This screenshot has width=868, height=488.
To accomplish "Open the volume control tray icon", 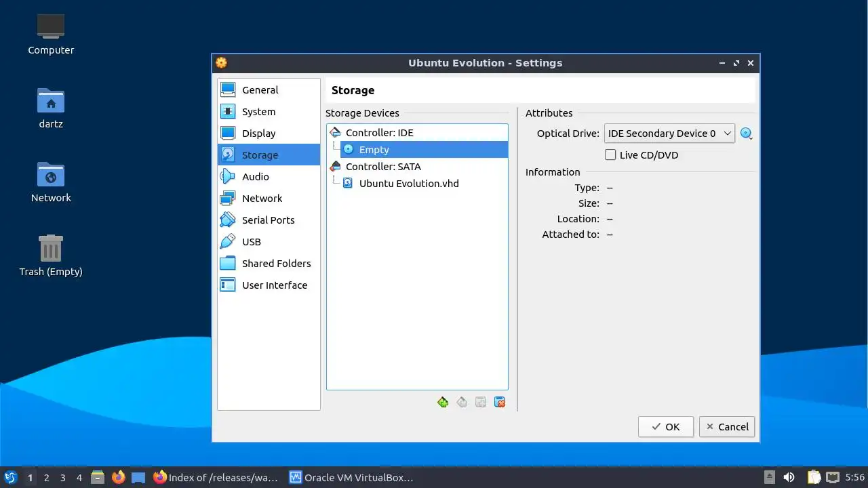I will coord(789,478).
